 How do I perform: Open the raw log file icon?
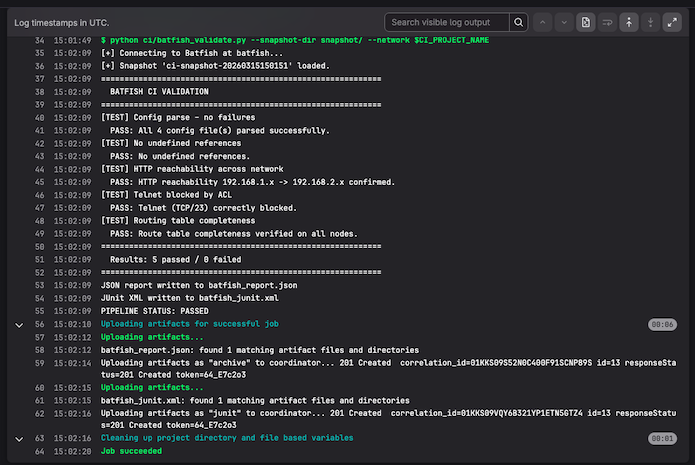586,22
